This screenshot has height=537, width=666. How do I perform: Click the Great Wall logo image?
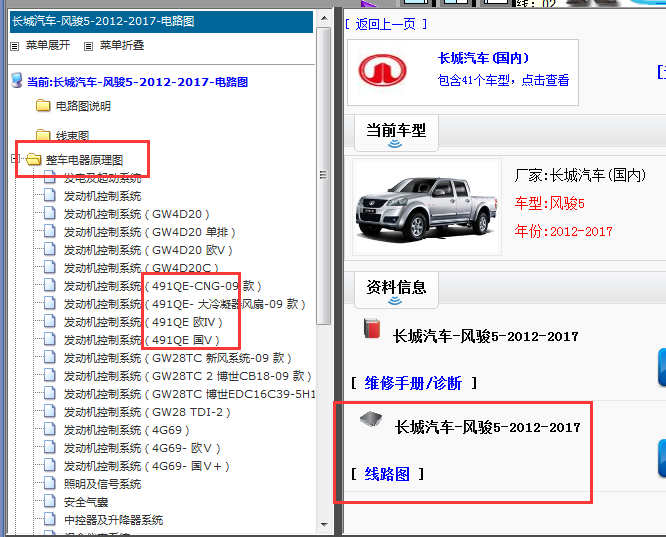coord(382,70)
